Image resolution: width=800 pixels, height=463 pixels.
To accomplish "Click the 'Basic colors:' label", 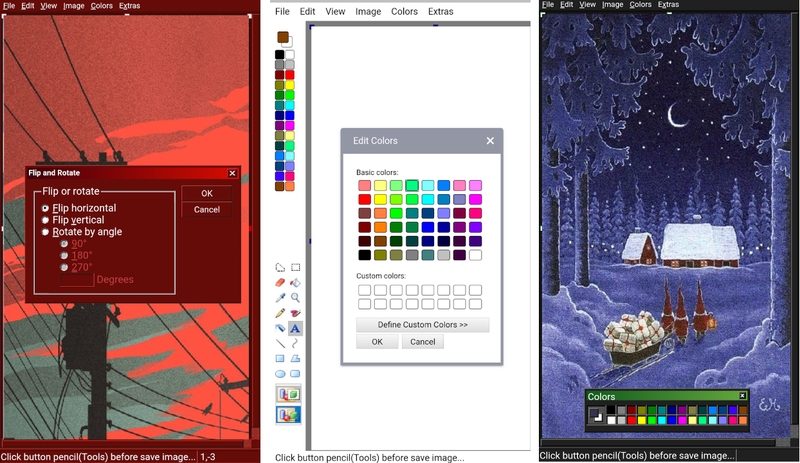I will pos(377,173).
